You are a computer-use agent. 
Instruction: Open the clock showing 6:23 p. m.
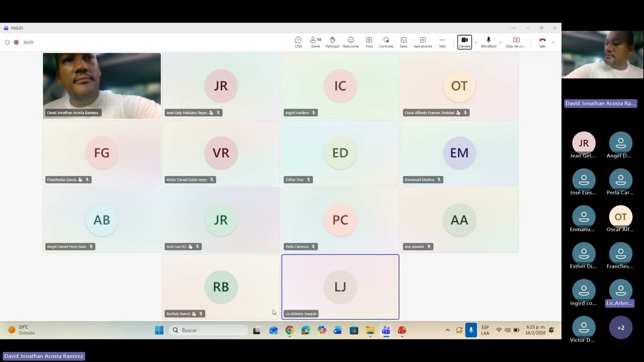[x=535, y=330]
